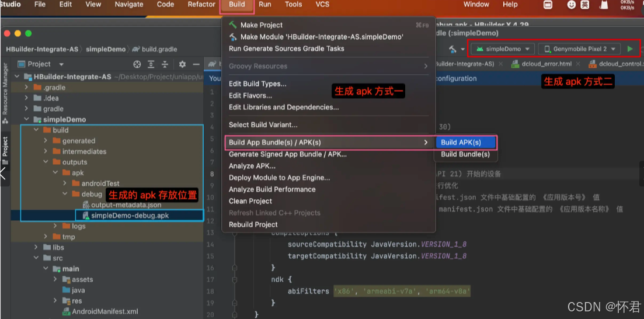This screenshot has width=644, height=319.
Task: Click Build Bundle(s) submenu item
Action: point(466,155)
